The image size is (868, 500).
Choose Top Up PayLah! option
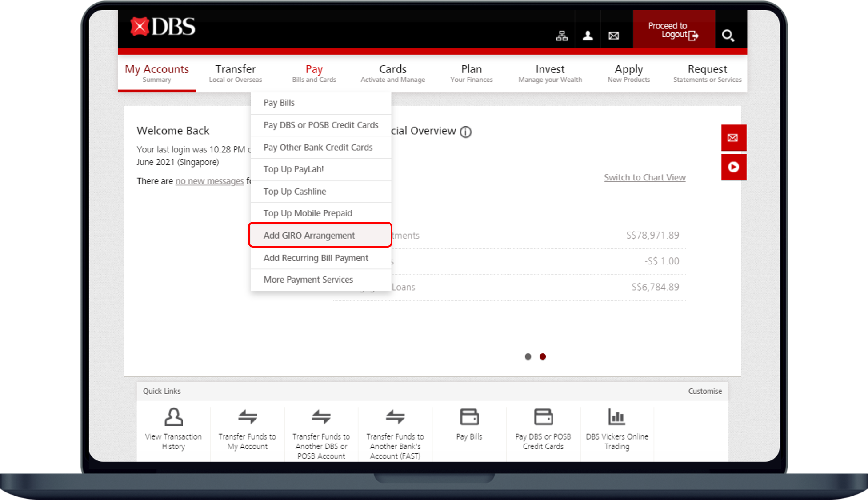pyautogui.click(x=293, y=169)
